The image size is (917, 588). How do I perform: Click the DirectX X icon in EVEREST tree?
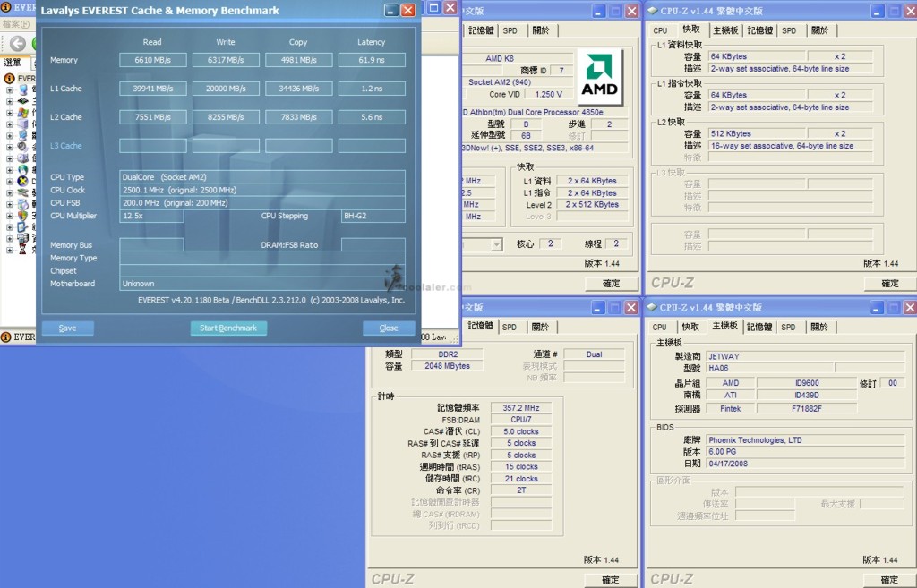[23, 181]
